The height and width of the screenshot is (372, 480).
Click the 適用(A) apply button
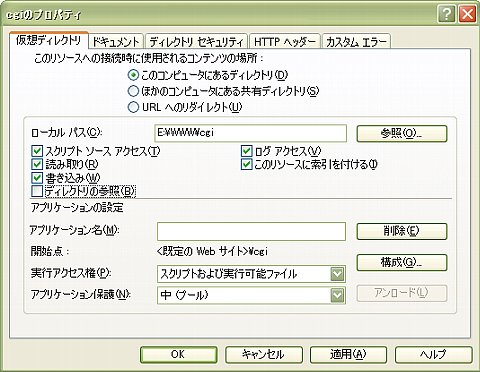coord(348,354)
